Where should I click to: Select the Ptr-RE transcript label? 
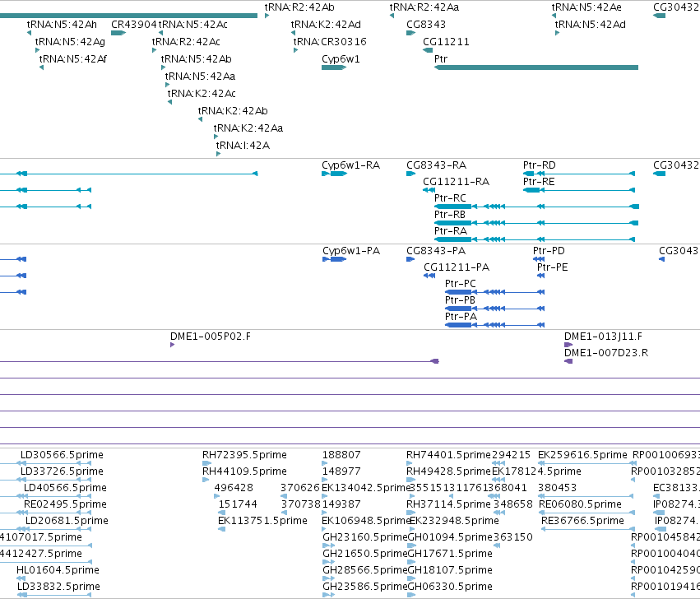(539, 182)
